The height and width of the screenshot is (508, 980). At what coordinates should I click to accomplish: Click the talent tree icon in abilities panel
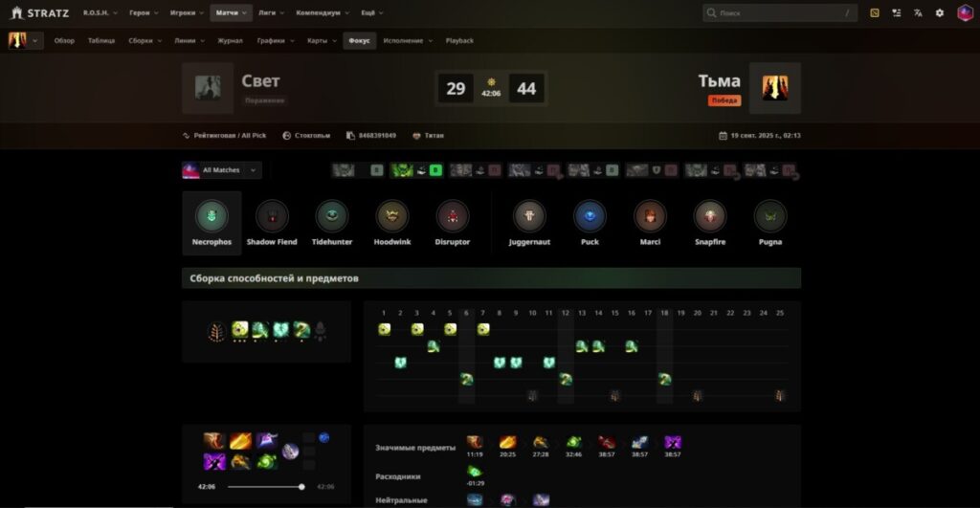217,331
